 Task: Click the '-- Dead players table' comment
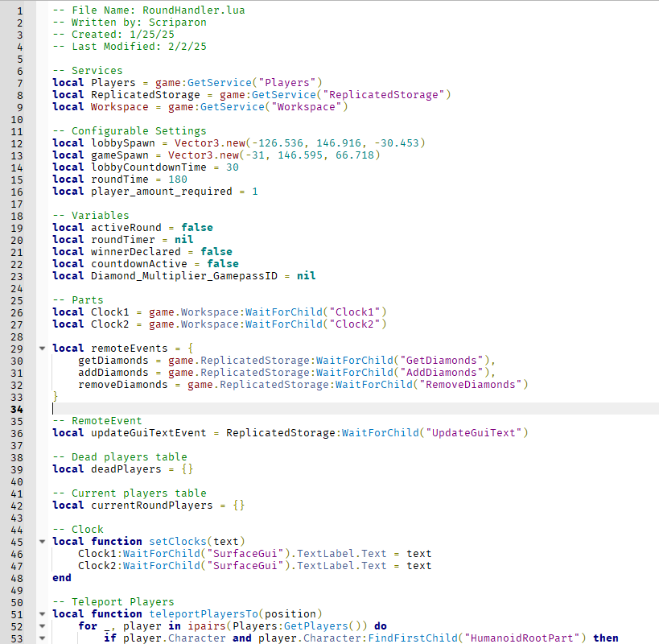coord(120,457)
